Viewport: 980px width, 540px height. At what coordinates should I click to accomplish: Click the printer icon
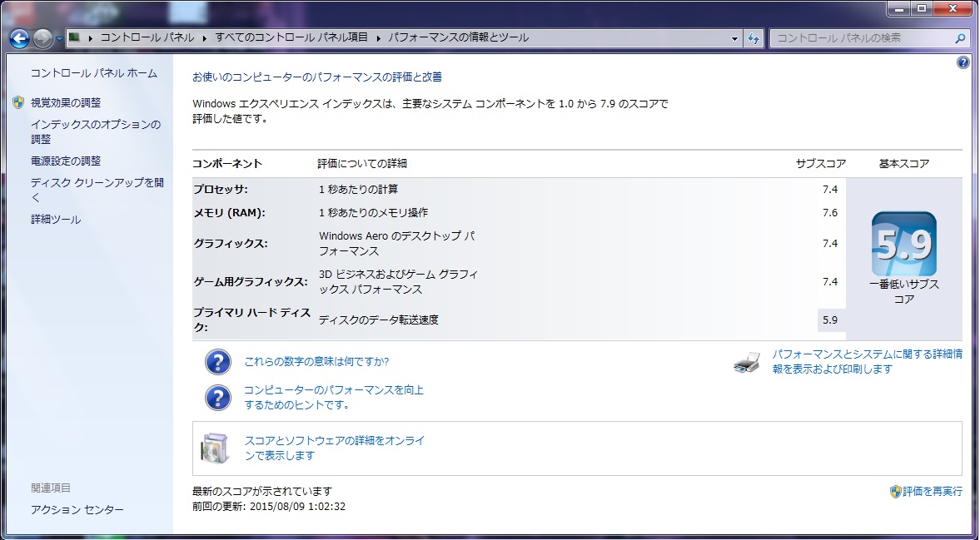pyautogui.click(x=747, y=362)
